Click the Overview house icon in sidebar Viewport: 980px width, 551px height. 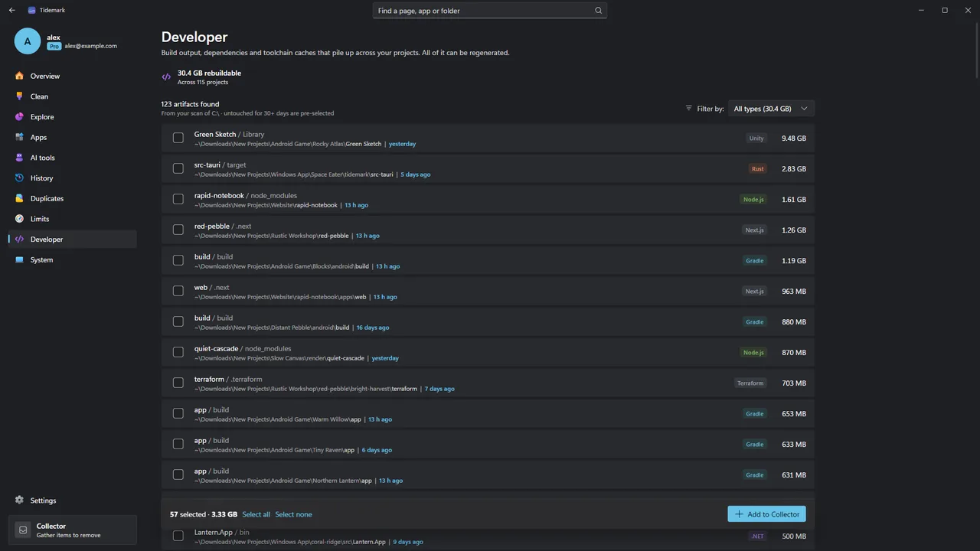[19, 76]
